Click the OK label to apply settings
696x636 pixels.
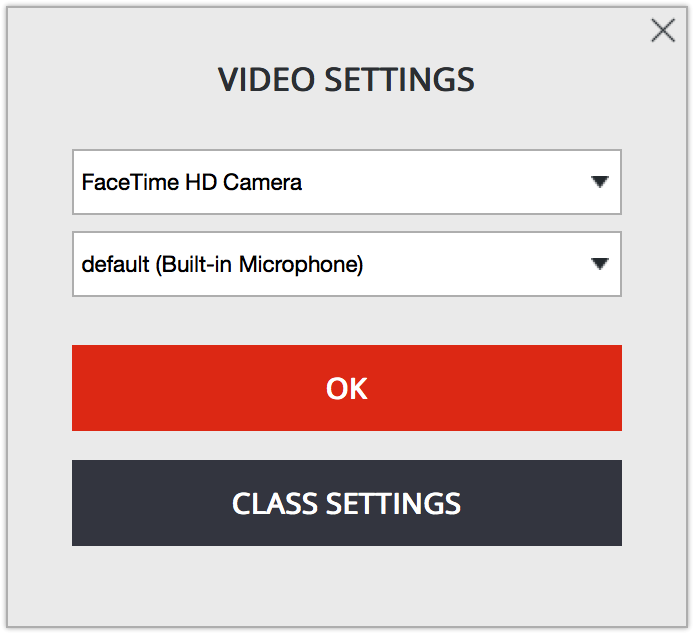pyautogui.click(x=347, y=388)
